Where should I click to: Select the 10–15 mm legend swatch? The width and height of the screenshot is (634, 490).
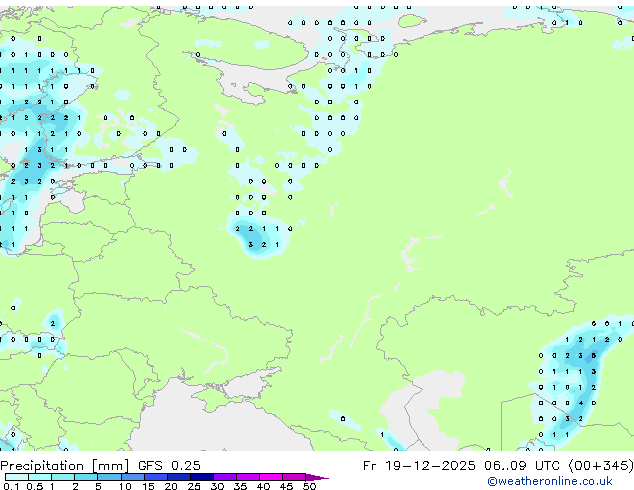coord(132,477)
